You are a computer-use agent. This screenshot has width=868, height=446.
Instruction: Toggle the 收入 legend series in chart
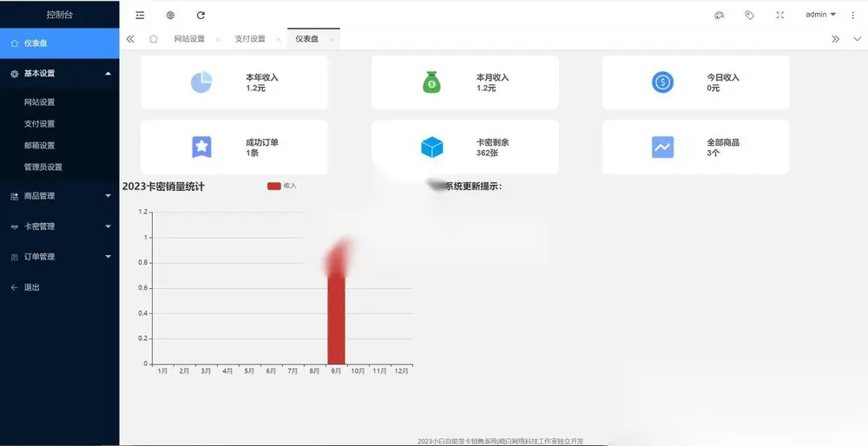click(282, 186)
